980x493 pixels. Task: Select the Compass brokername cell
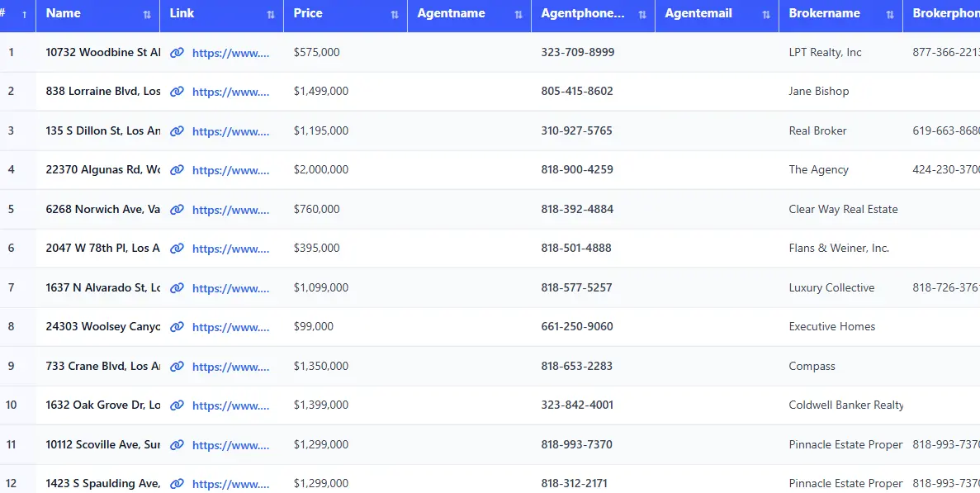[x=812, y=366]
